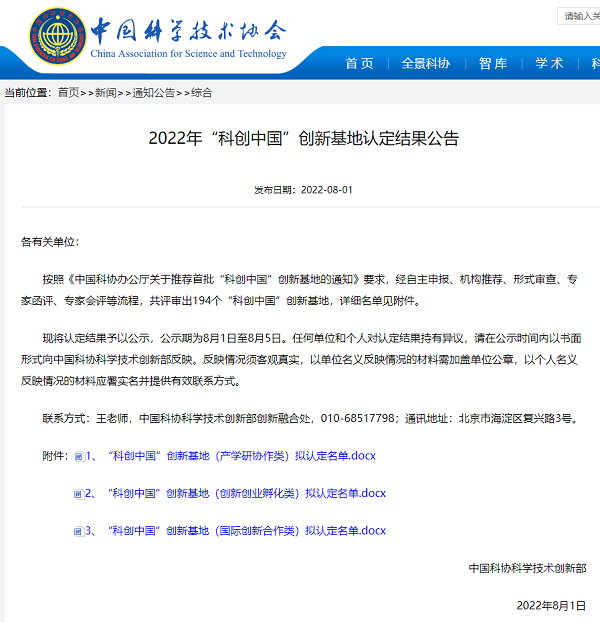Click 综合 breadcrumb link
The width and height of the screenshot is (600, 622).
point(201,93)
